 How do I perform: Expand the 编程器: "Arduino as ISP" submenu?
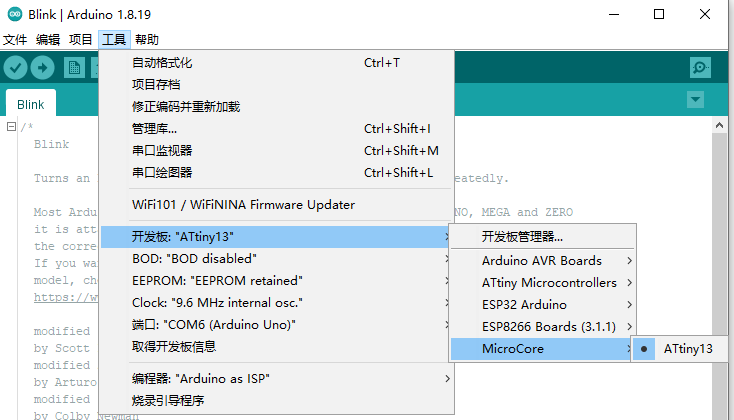[x=276, y=379]
